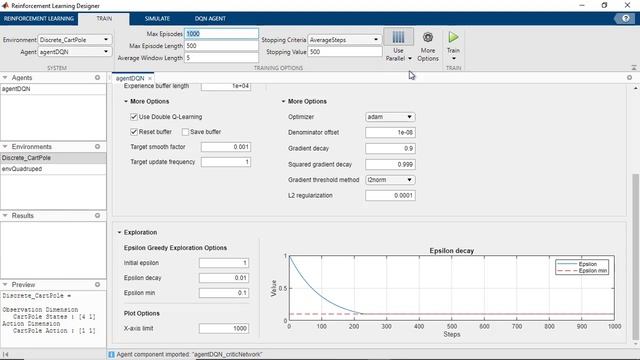Collapse the Preview panel
This screenshot has width=640, height=360.
(x=5, y=284)
